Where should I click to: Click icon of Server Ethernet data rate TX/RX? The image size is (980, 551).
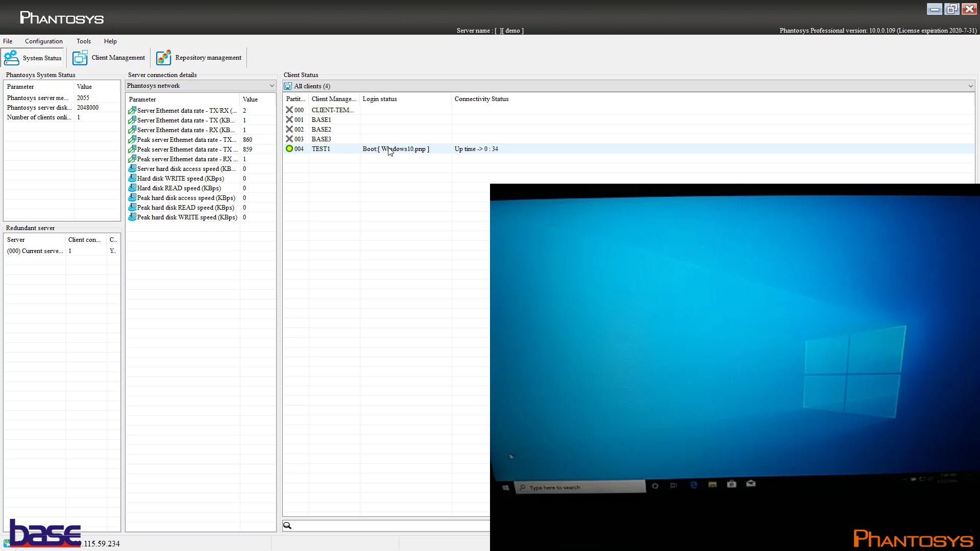(x=132, y=110)
